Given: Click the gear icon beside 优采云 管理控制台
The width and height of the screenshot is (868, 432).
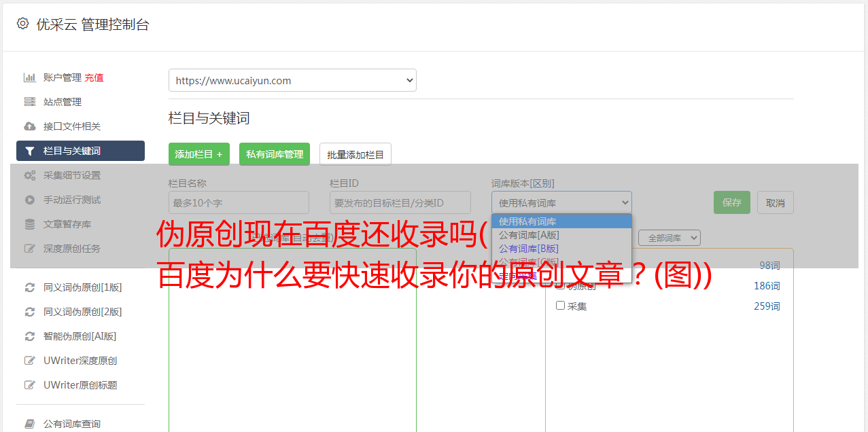Looking at the screenshot, I should (23, 24).
